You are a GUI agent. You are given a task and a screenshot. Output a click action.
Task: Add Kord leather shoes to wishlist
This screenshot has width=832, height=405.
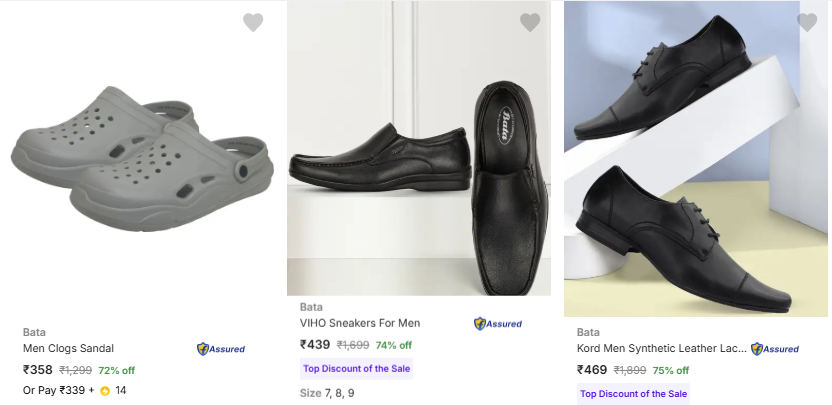point(807,22)
